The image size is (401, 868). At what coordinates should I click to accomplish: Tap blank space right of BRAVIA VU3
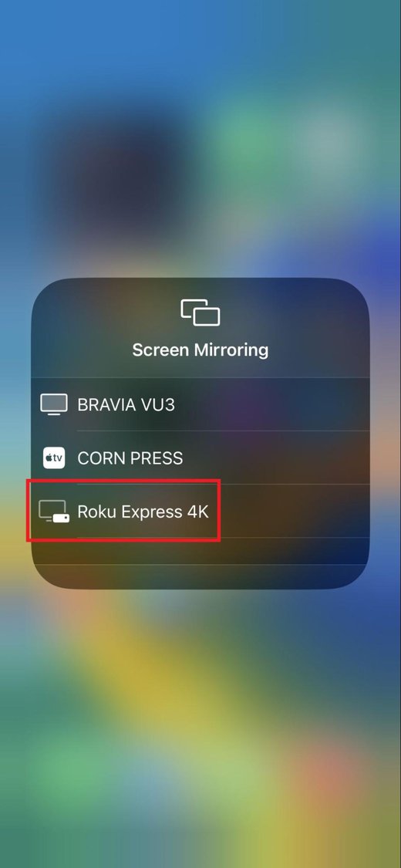pyautogui.click(x=271, y=404)
